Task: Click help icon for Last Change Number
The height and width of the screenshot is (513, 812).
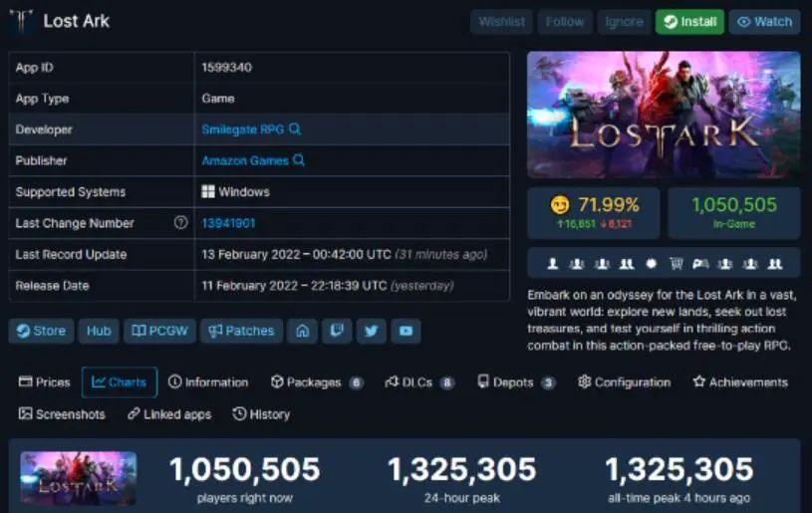Action: click(x=180, y=223)
